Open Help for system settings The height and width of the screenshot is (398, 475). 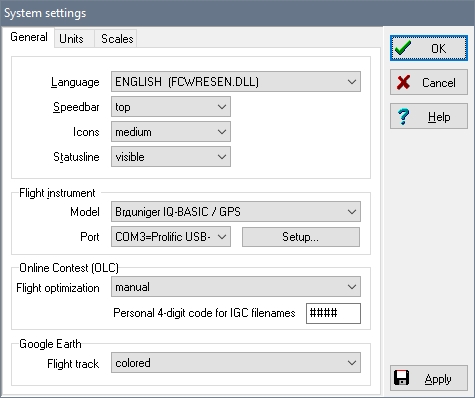429,116
